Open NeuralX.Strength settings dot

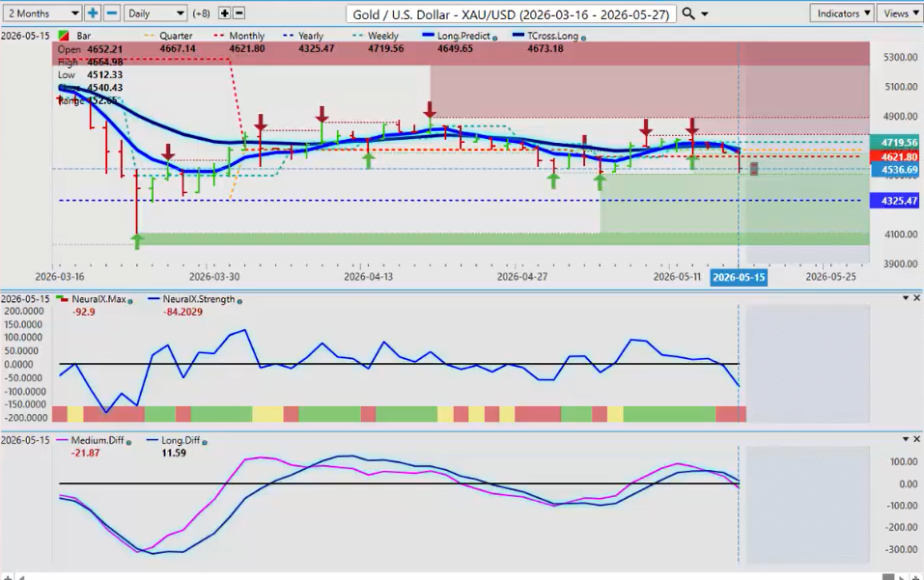[239, 301]
